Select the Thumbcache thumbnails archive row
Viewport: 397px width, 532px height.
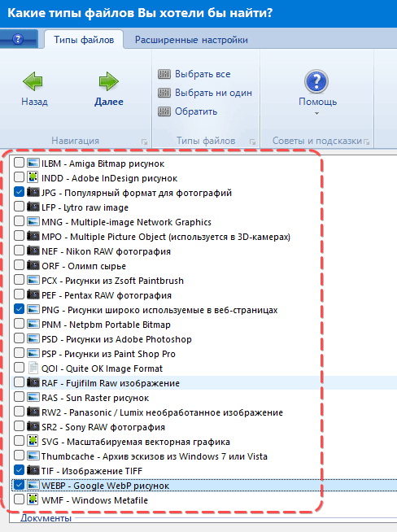155,456
